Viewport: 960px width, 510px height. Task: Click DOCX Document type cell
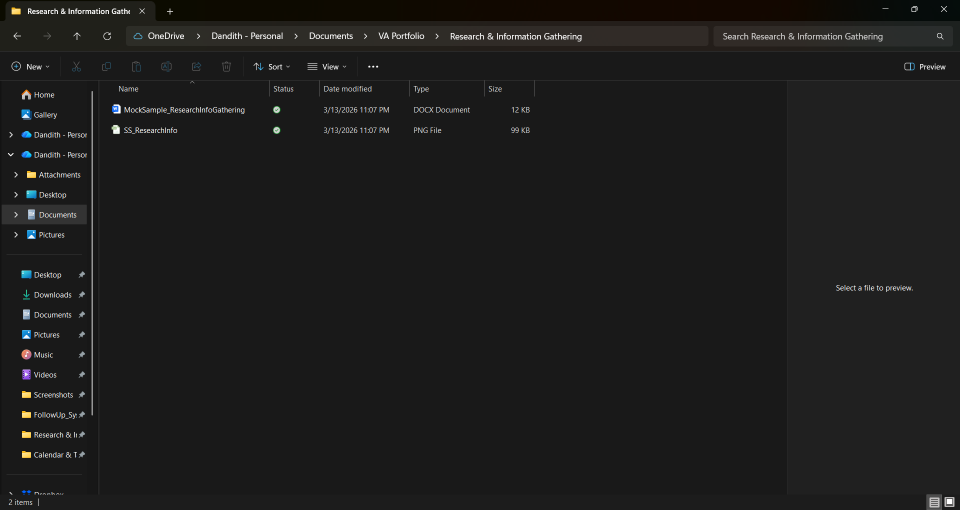pyautogui.click(x=441, y=110)
